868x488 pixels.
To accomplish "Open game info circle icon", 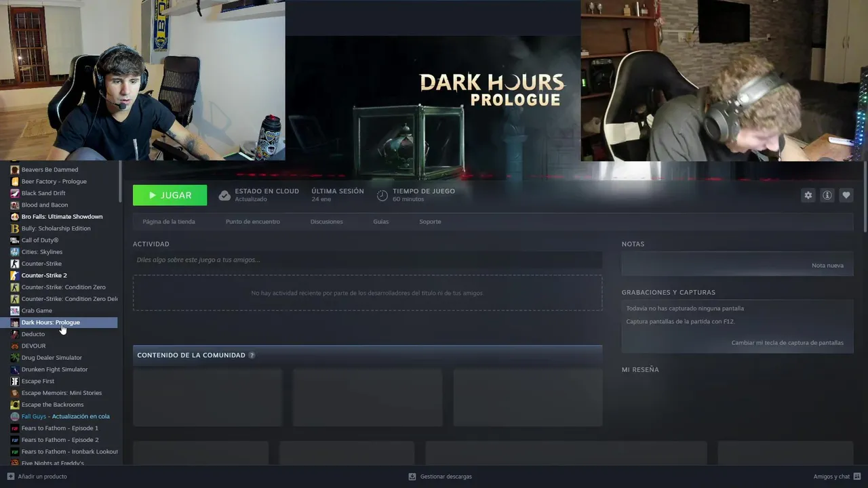I will (827, 195).
